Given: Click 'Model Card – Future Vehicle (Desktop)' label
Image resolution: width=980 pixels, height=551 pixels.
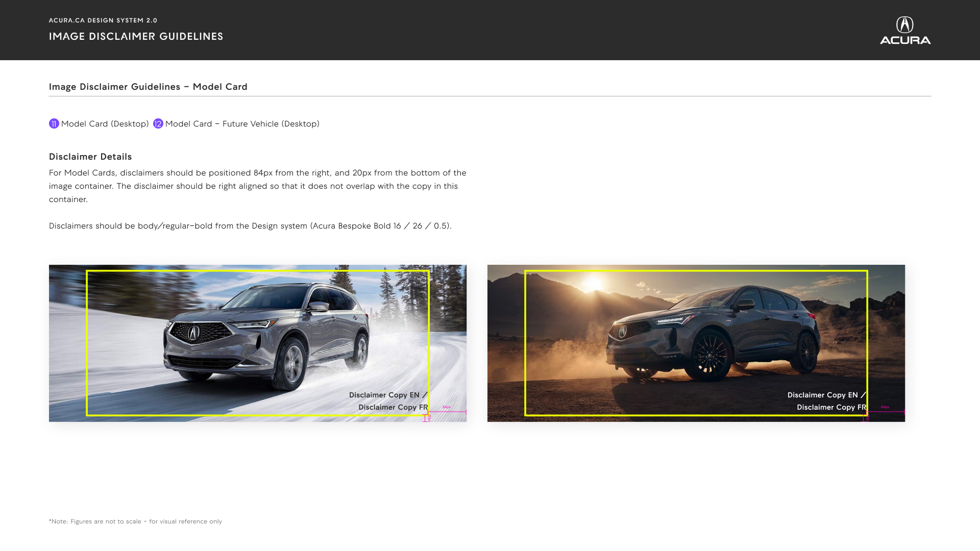Looking at the screenshot, I should coord(242,124).
